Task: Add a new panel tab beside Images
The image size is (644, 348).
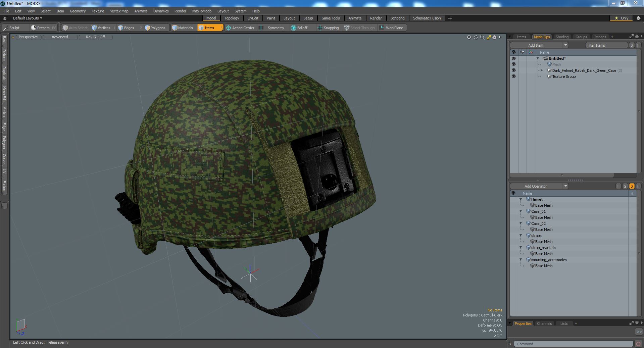Action: point(612,37)
